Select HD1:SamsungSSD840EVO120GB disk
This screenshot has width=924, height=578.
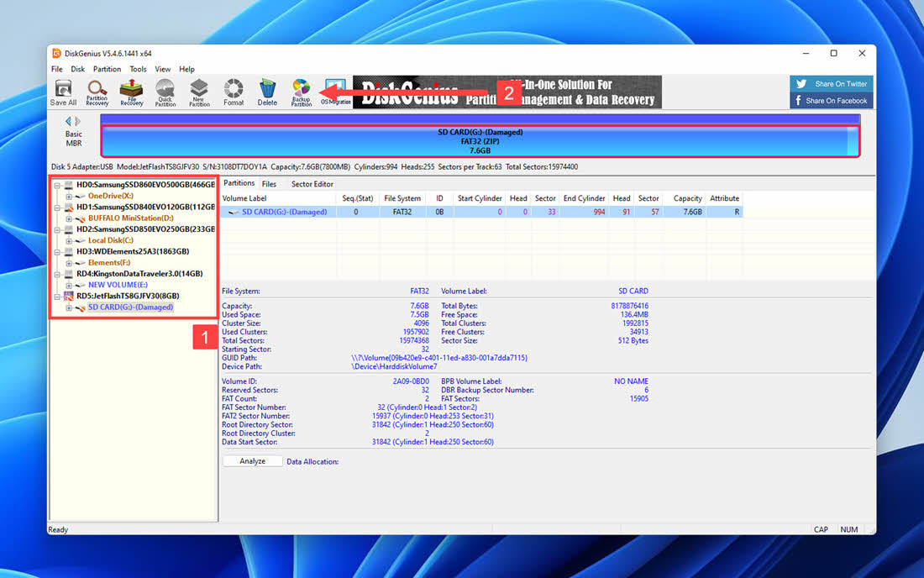coord(145,208)
